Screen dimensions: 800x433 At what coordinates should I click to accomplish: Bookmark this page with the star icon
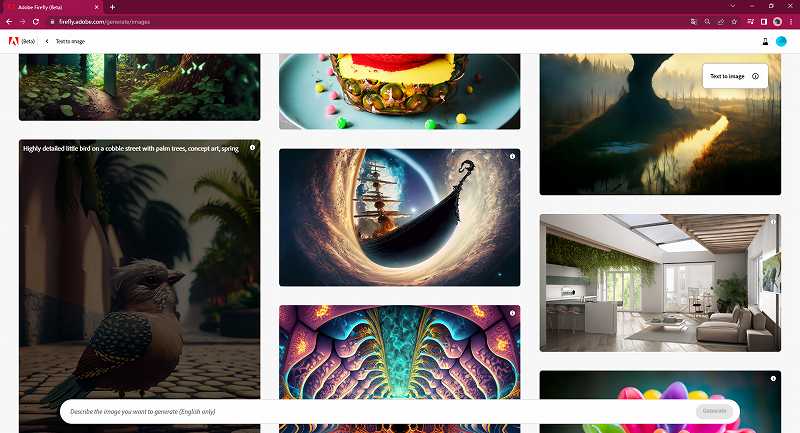[734, 22]
